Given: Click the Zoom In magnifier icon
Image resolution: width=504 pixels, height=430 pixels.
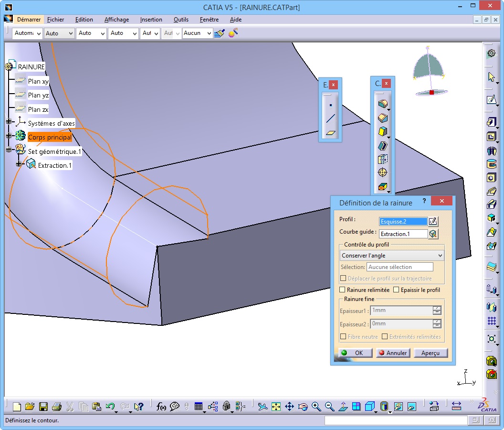Looking at the screenshot, I should (x=316, y=407).
